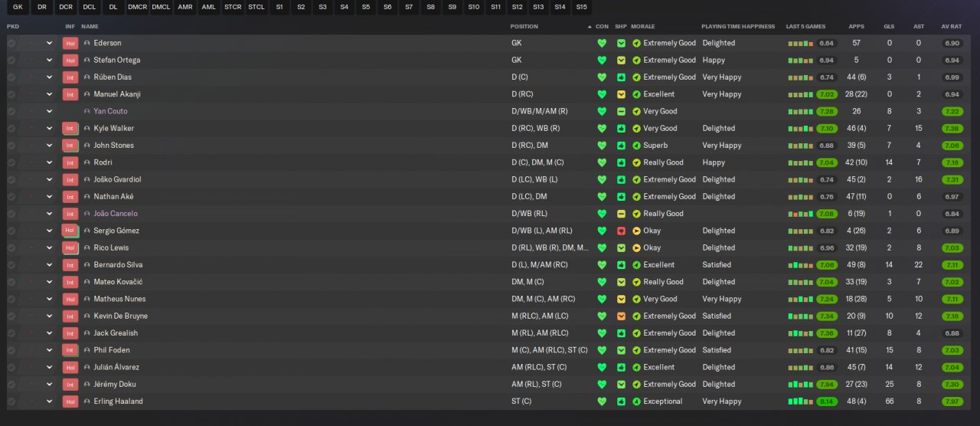Screen dimensions: 980x426
Task: Open position dropdown for Jérémy Doku
Action: (49, 385)
